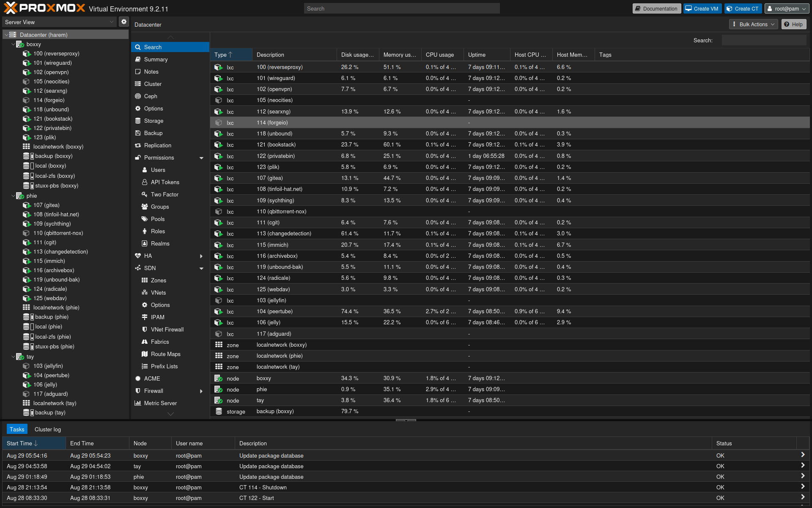Click the Metric Server chart icon
The image size is (812, 508).
pyautogui.click(x=138, y=403)
